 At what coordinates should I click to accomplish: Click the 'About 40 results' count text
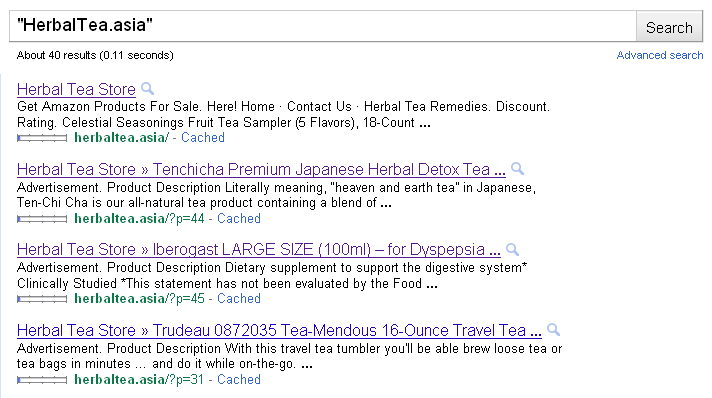coord(95,55)
